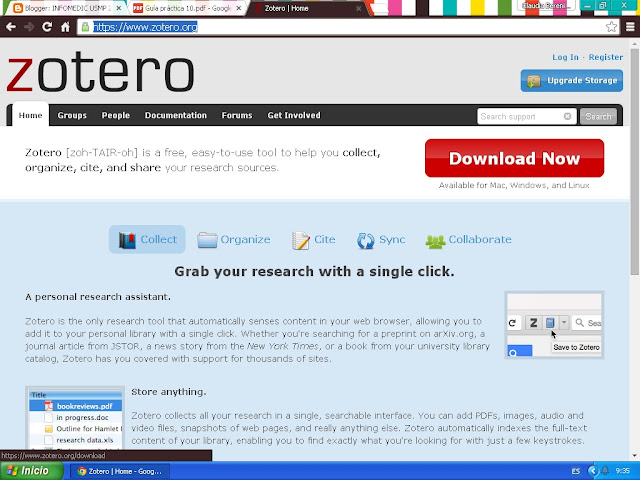Open the Home navigation tab
Image resolution: width=640 pixels, height=480 pixels.
click(31, 115)
